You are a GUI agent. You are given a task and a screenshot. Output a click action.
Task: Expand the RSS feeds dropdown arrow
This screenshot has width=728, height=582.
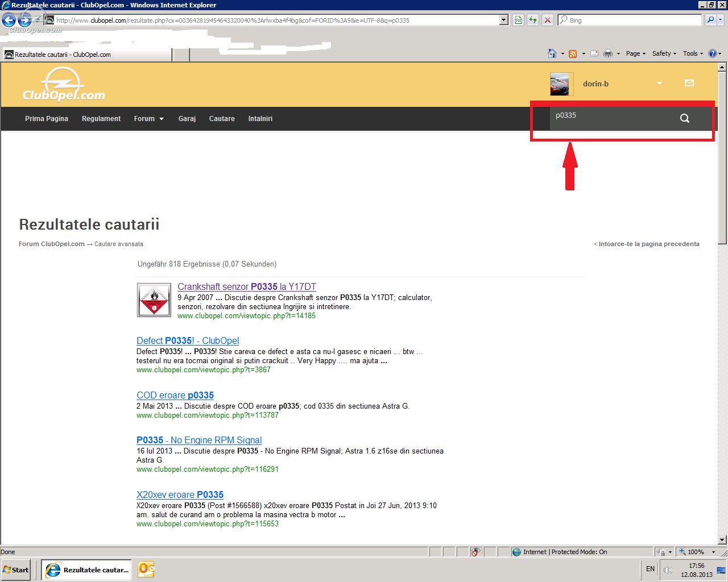[x=584, y=54]
